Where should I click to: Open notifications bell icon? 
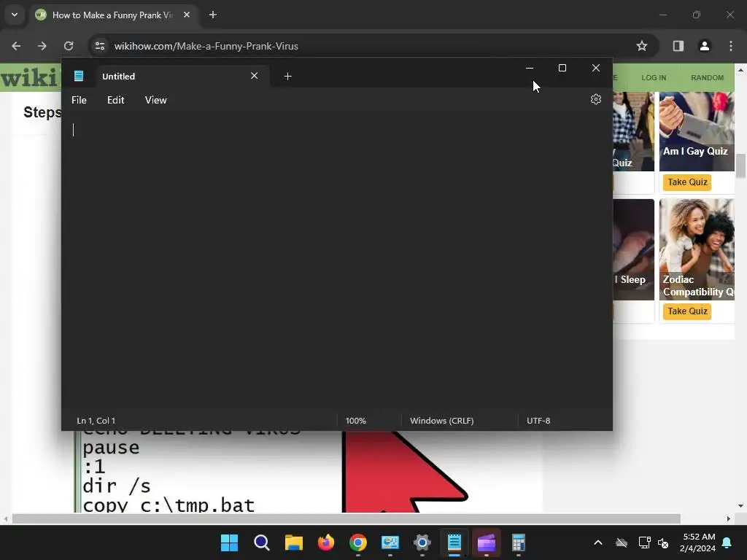[727, 542]
